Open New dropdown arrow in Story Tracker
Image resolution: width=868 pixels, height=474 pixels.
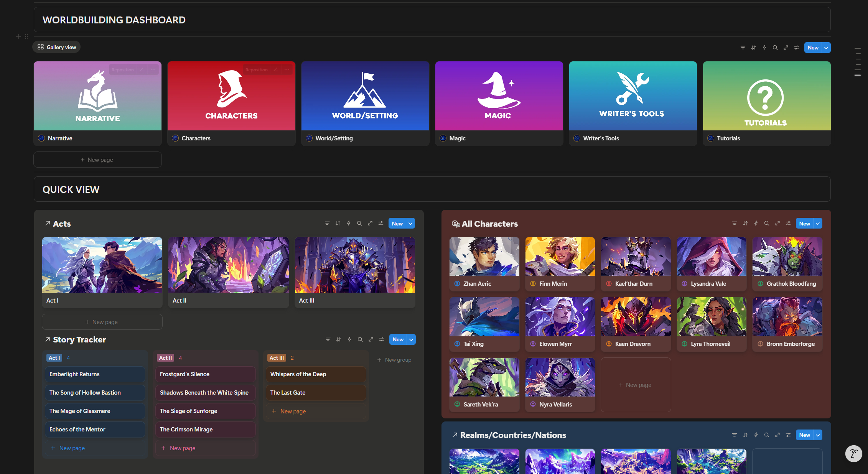pyautogui.click(x=411, y=339)
